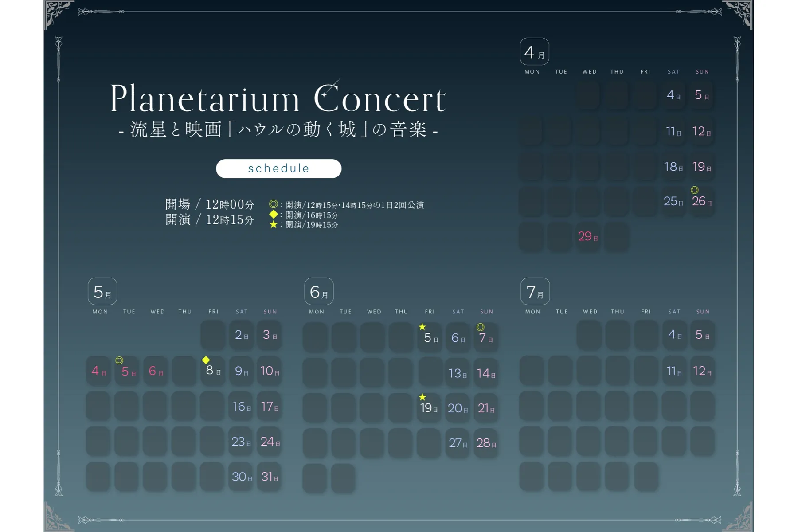Click legend text 開演/16時15分
This screenshot has width=798, height=532.
click(x=311, y=215)
